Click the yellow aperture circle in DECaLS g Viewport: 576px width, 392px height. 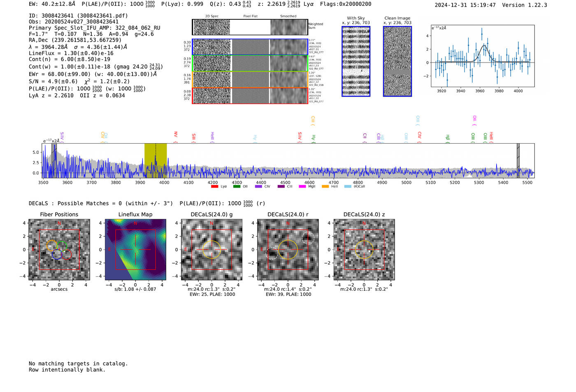click(211, 249)
